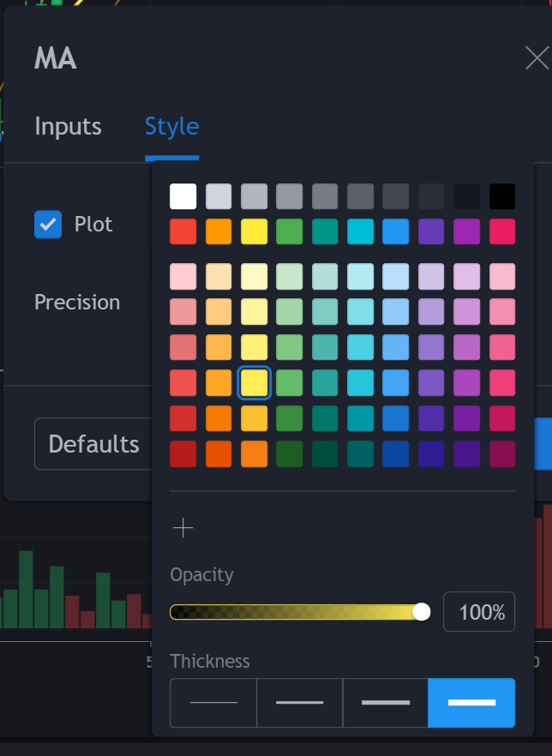Image resolution: width=552 pixels, height=756 pixels.
Task: Select the third line thickness option
Action: (386, 703)
